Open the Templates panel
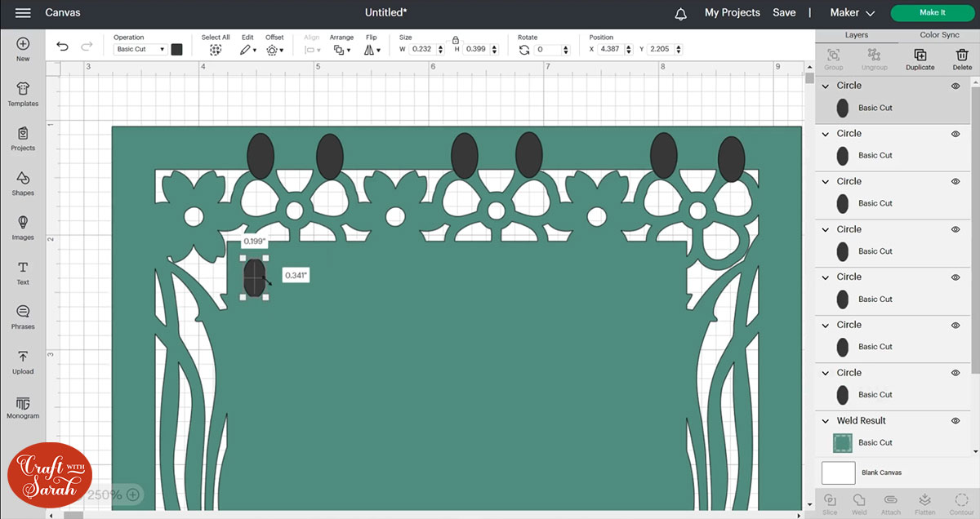The height and width of the screenshot is (519, 980). click(x=23, y=94)
